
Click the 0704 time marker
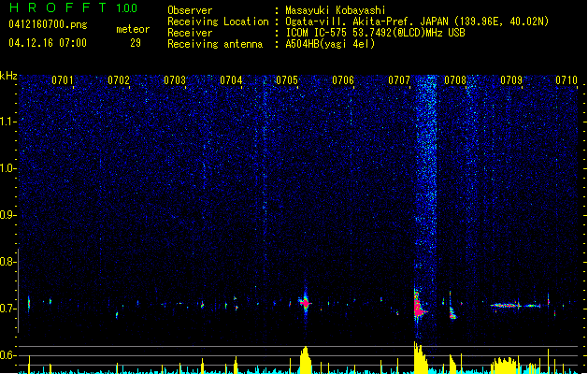pyautogui.click(x=231, y=80)
